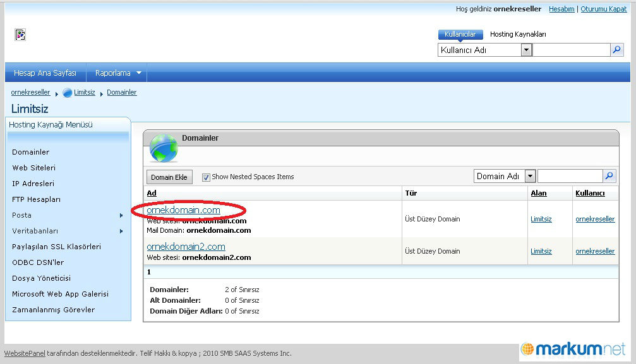The height and width of the screenshot is (364, 636).
Task: Expand the Veritabanları submenu arrow
Action: [121, 231]
